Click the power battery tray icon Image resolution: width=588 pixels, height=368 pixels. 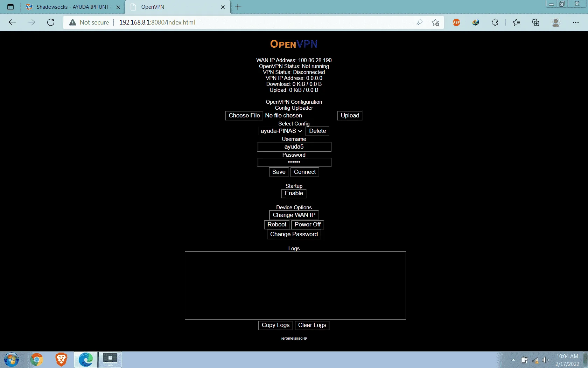[524, 360]
